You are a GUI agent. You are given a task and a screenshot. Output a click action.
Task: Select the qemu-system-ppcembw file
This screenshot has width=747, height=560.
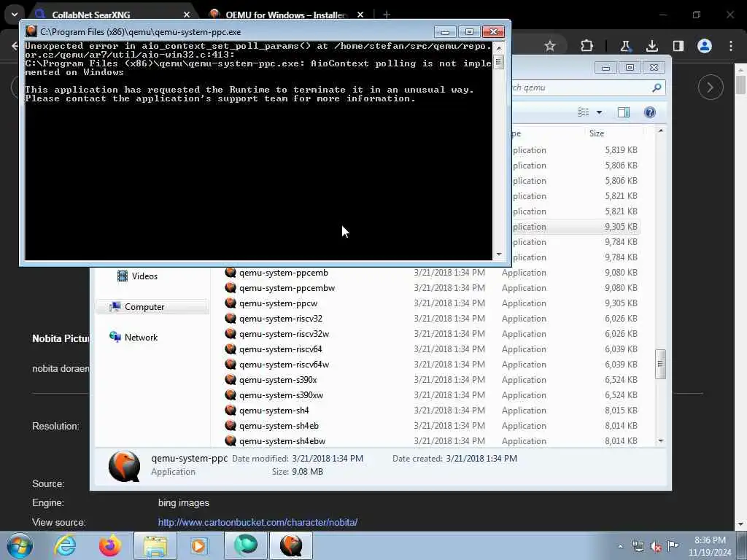[x=287, y=288]
